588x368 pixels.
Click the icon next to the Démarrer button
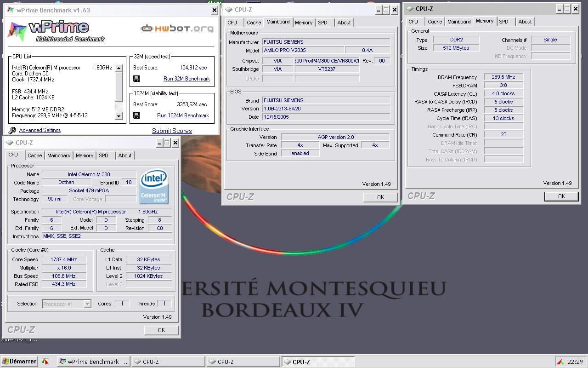pos(45,362)
